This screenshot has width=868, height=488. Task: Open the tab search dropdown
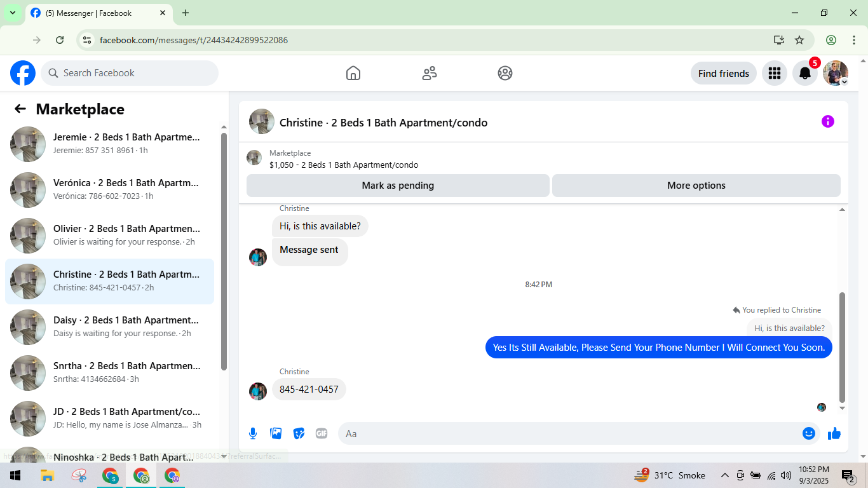12,13
